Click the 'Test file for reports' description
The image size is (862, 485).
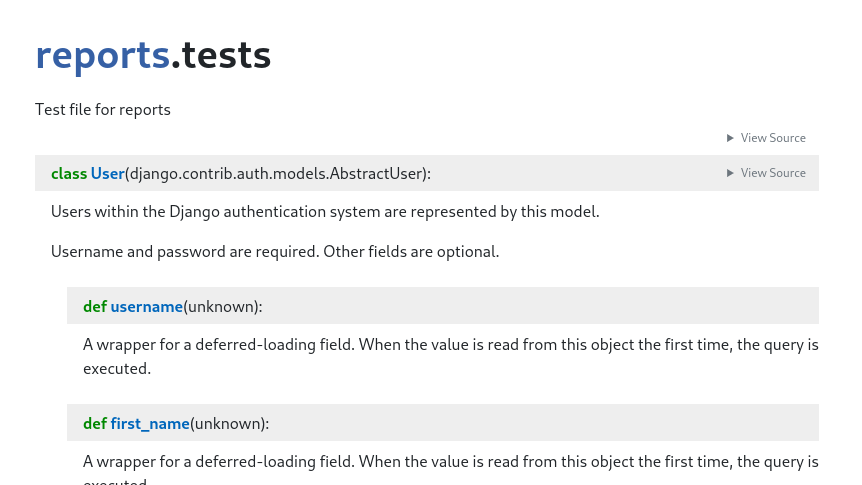point(103,109)
